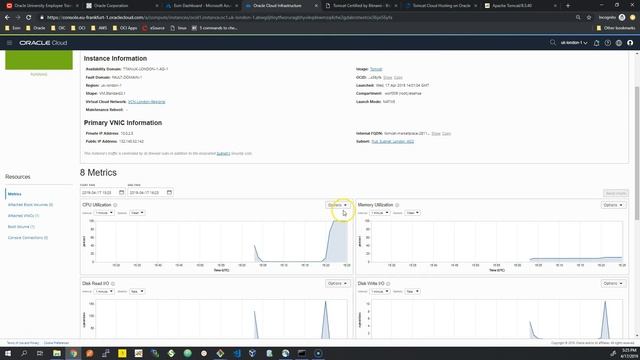The width and height of the screenshot is (640, 360).
Task: Open the Windows Start menu
Action: pos(8,353)
